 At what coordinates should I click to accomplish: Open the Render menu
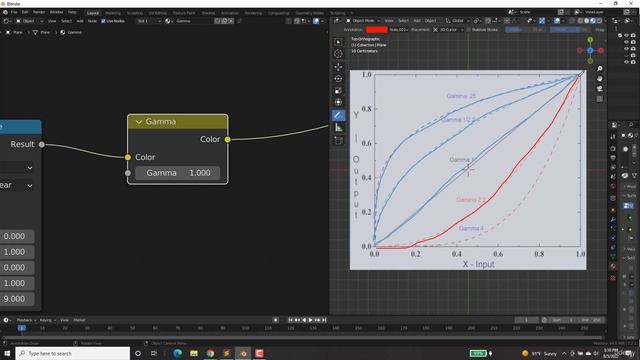(39, 12)
